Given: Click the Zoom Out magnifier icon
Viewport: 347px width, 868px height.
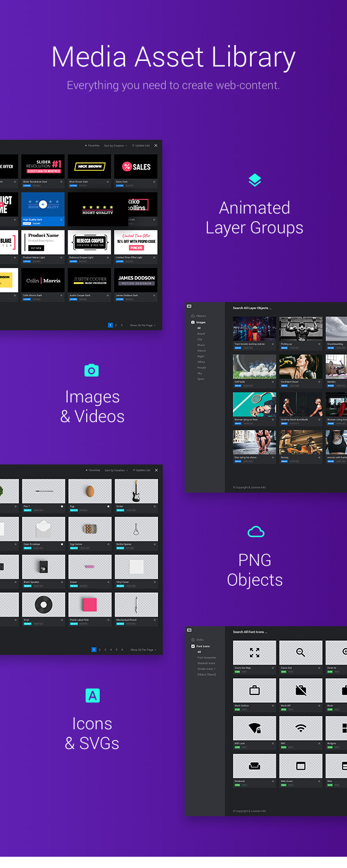Looking at the screenshot, I should coord(301,652).
